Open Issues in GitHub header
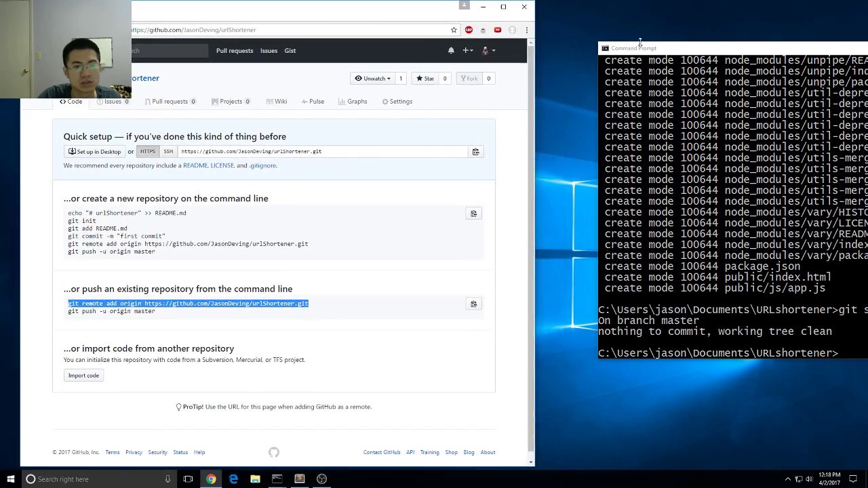Viewport: 868px width, 488px height. click(269, 51)
